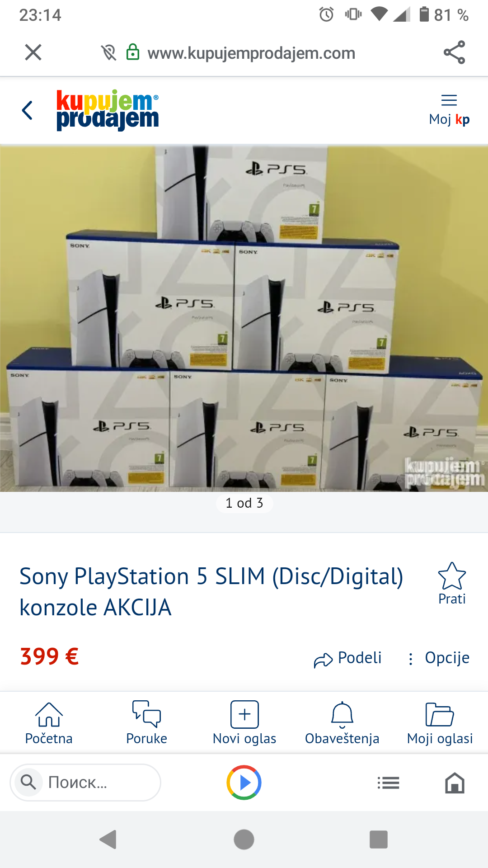Follow the ad with Prati star

[x=452, y=584]
